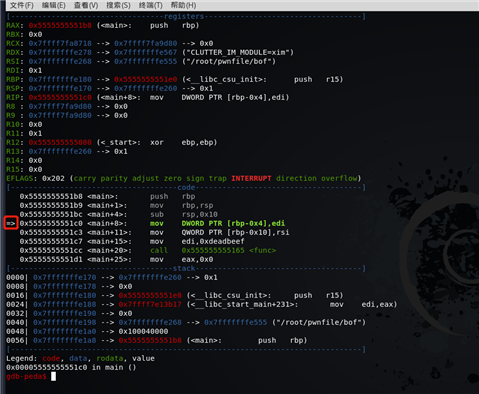Click the R15 register label
The width and height of the screenshot is (479, 394).
pos(13,170)
